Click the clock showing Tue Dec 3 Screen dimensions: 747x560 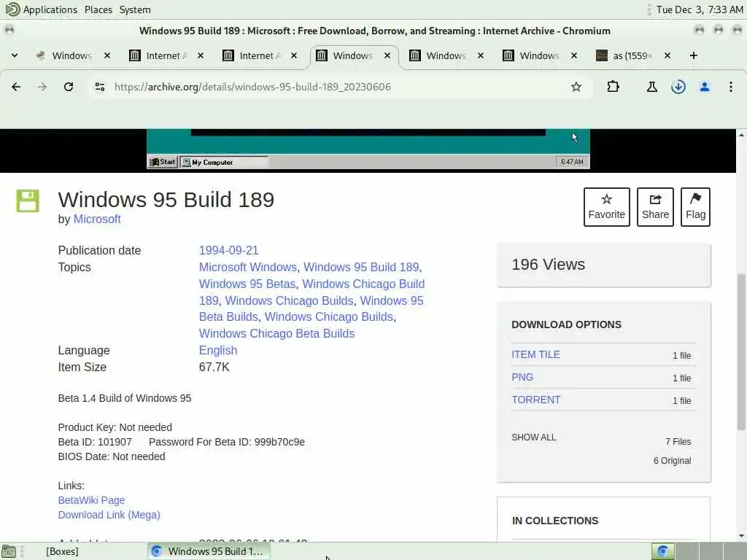[x=700, y=9]
